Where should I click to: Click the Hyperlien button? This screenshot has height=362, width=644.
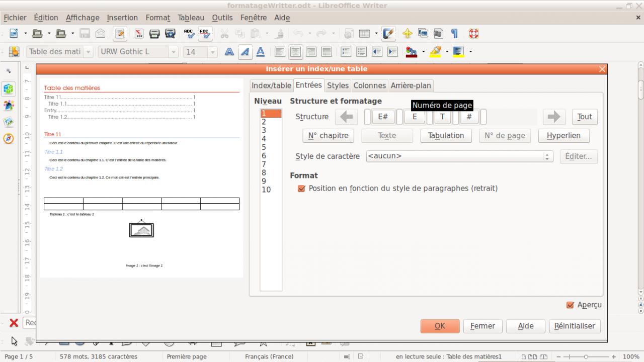click(x=563, y=136)
